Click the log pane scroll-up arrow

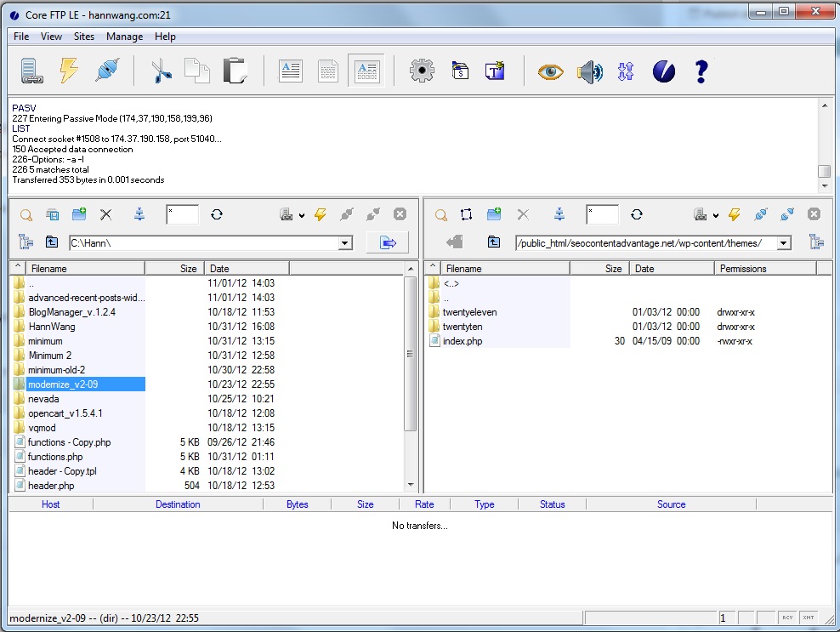825,105
